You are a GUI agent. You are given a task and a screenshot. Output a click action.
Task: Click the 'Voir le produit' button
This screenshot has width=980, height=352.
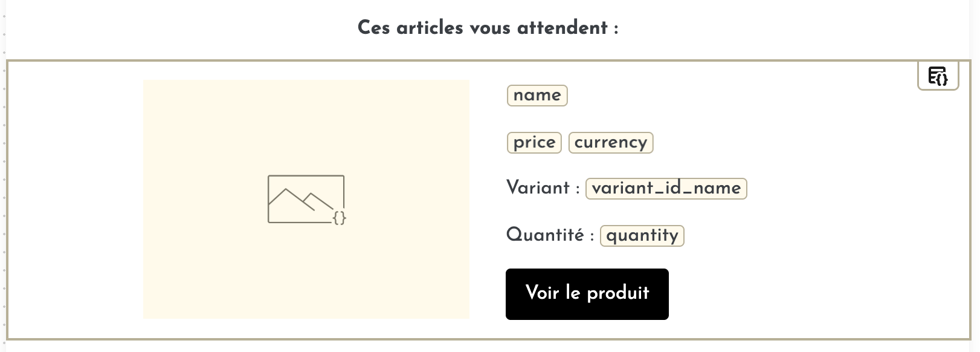point(587,294)
